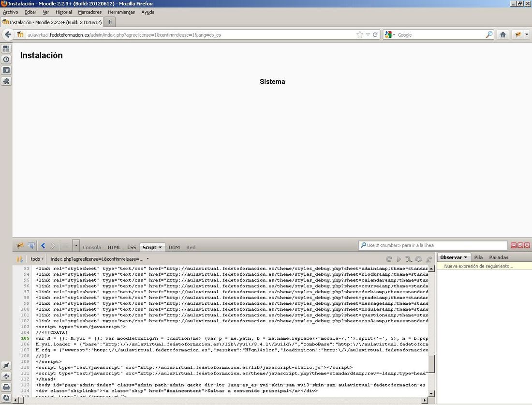Open the Observar side panel dropdown
This screenshot has height=405, width=532.
click(465, 257)
